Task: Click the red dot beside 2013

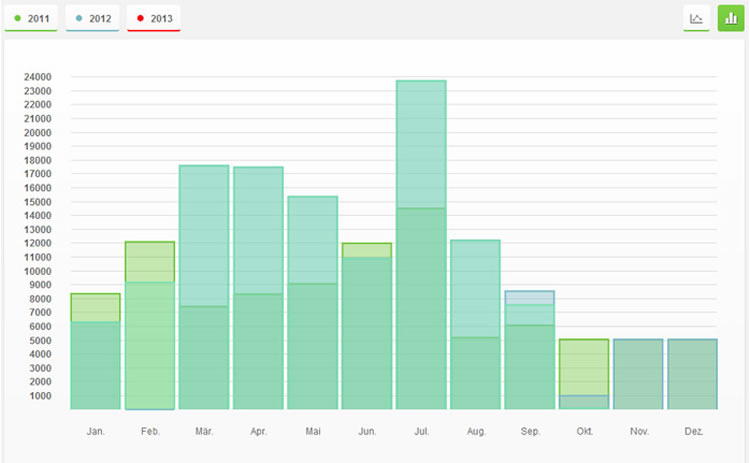Action: (x=139, y=18)
